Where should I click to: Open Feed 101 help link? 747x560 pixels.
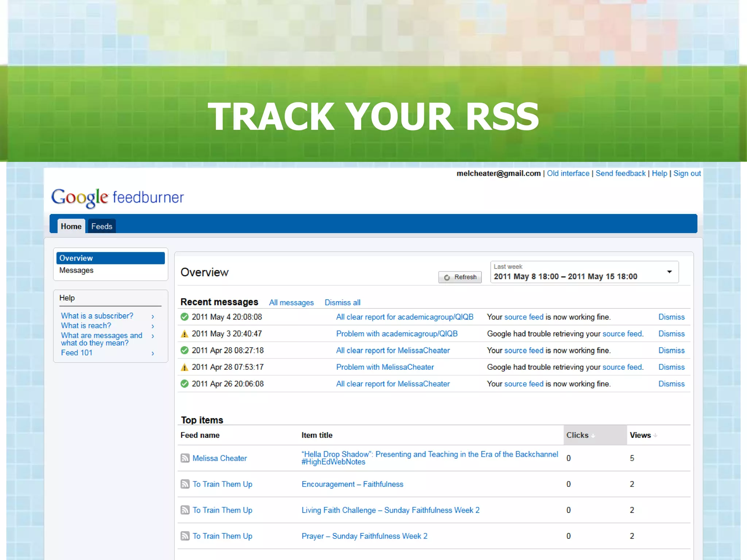77,353
